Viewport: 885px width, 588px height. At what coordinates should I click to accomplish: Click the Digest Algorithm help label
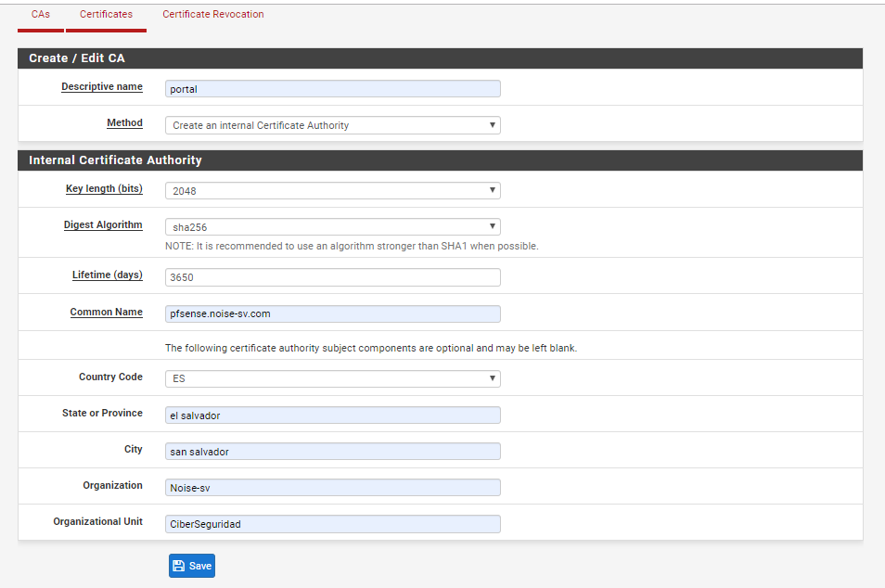(x=103, y=224)
